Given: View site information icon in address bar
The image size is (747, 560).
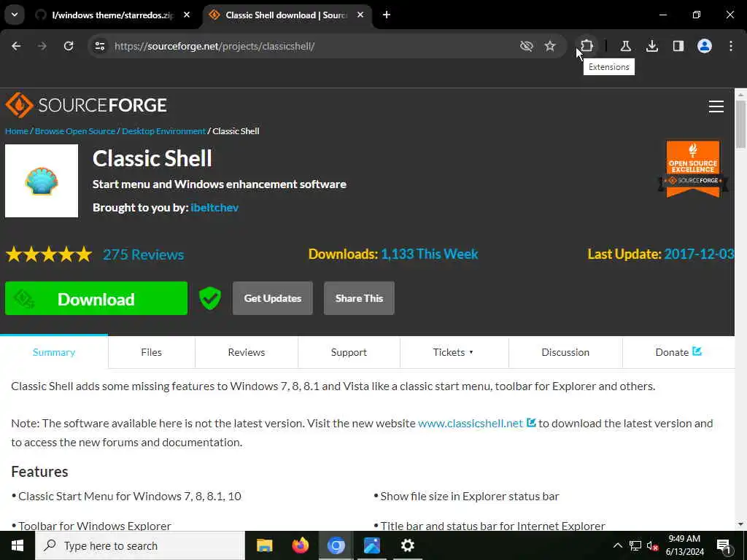Looking at the screenshot, I should (99, 46).
